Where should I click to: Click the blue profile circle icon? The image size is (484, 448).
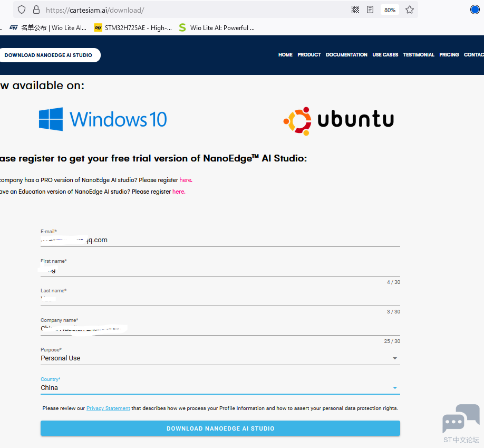[475, 9]
